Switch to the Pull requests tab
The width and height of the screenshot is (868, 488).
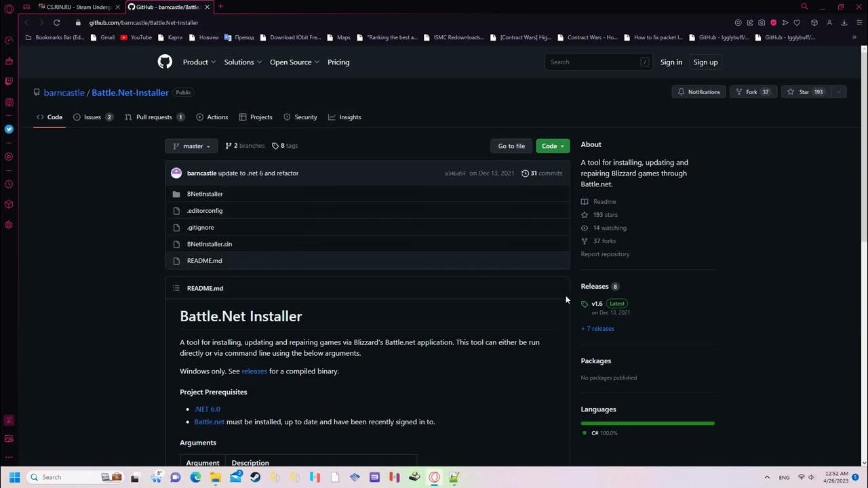click(x=155, y=117)
